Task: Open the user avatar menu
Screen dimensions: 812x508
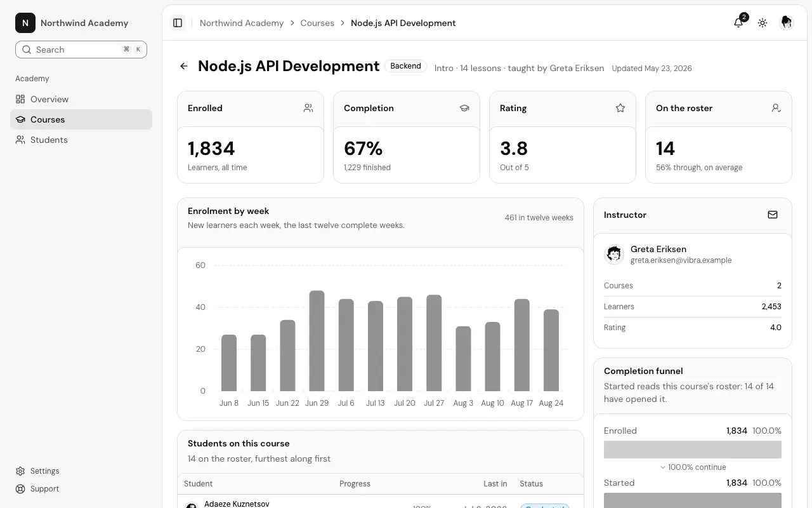Action: [787, 23]
